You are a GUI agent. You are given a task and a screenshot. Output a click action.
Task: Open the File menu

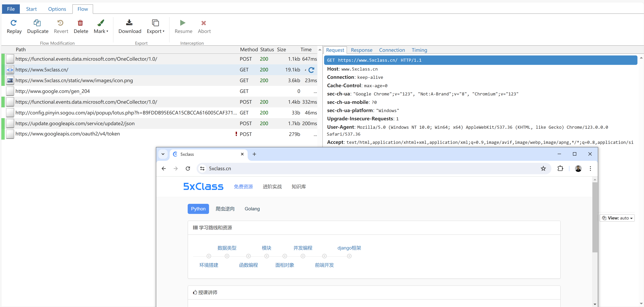click(x=11, y=9)
